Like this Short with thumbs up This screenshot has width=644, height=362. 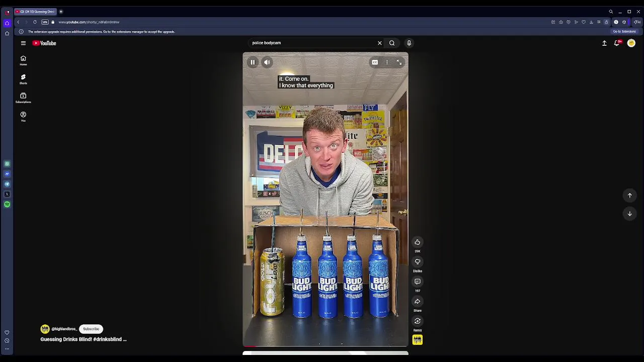[418, 242]
